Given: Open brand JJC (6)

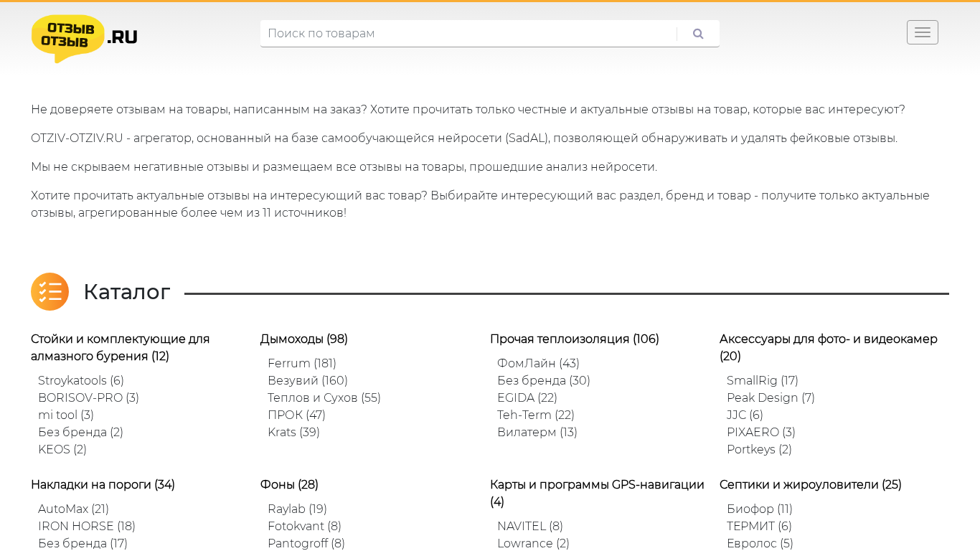Looking at the screenshot, I should pos(745,415).
